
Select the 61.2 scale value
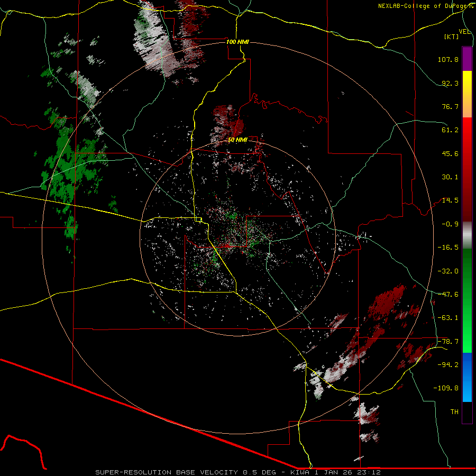[x=450, y=130]
